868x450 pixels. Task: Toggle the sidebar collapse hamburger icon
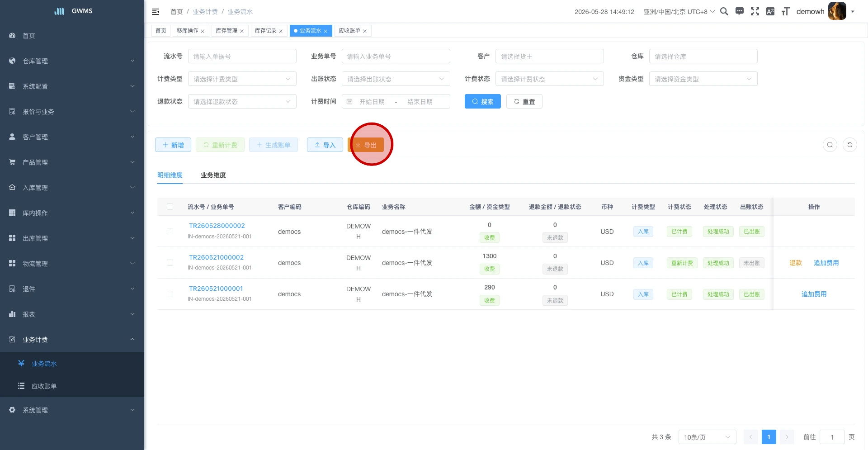(156, 12)
